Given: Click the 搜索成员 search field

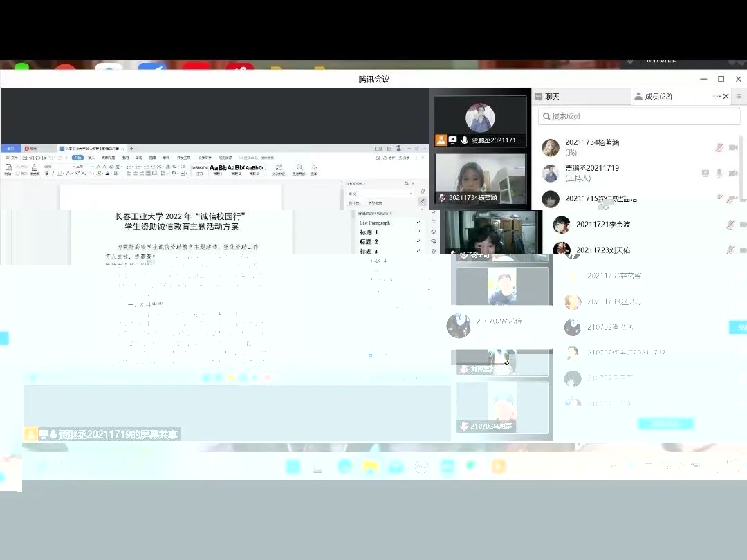Looking at the screenshot, I should tap(639, 115).
